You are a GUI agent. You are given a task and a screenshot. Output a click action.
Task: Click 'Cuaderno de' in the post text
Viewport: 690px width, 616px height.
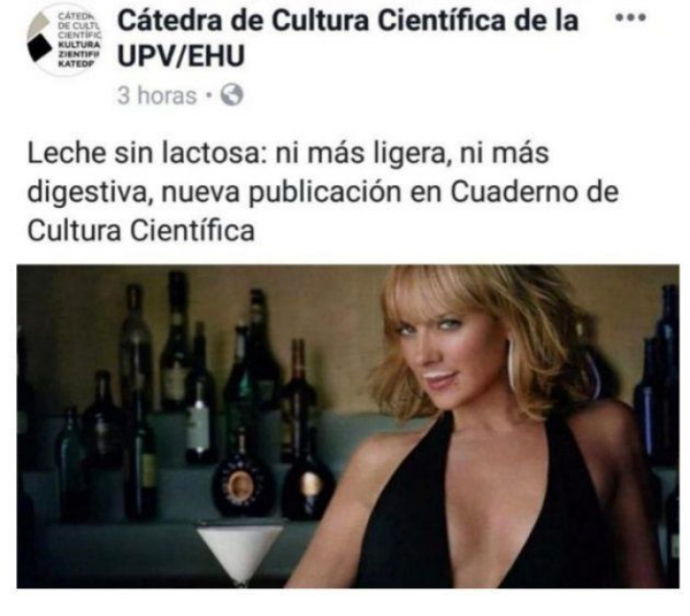click(535, 192)
